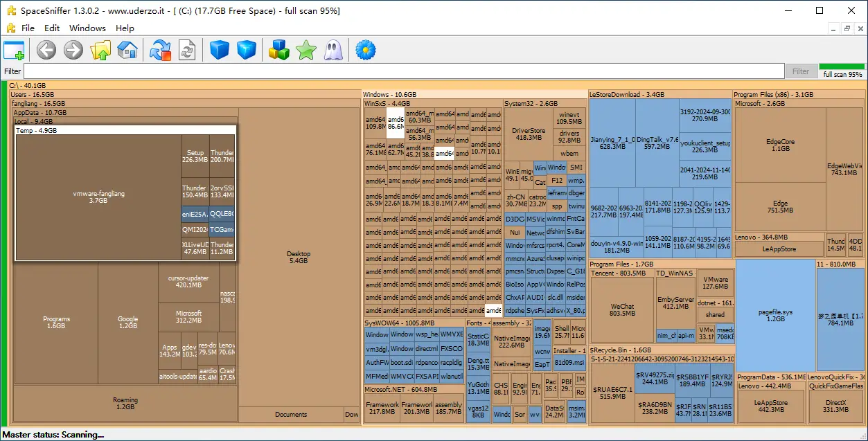Click the Windows - 10.6GB header

pos(475,95)
